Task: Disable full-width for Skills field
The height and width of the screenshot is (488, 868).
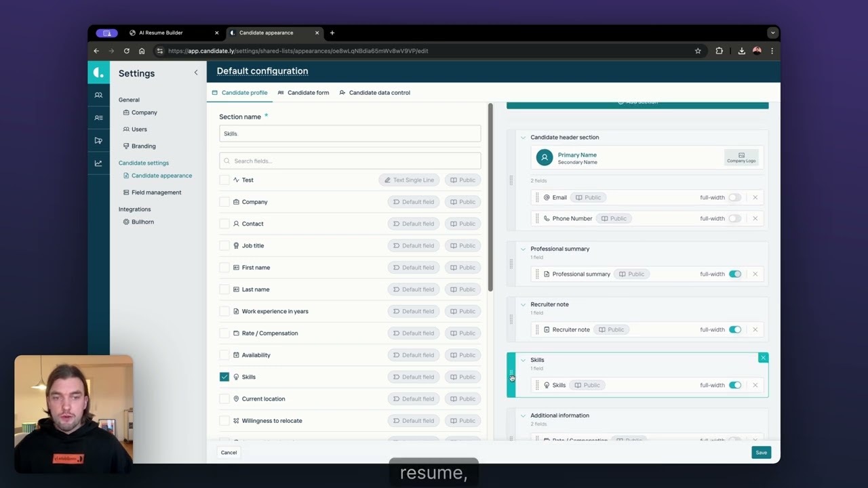Action: [x=735, y=385]
